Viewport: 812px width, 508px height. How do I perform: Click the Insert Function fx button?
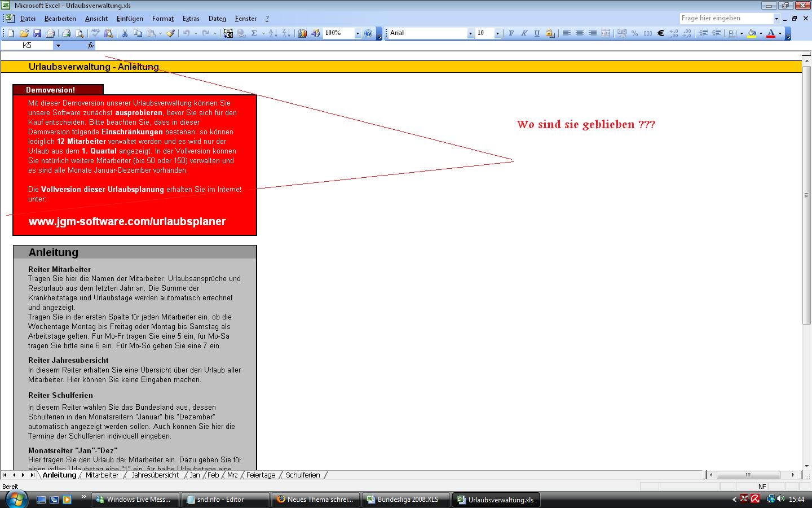90,45
